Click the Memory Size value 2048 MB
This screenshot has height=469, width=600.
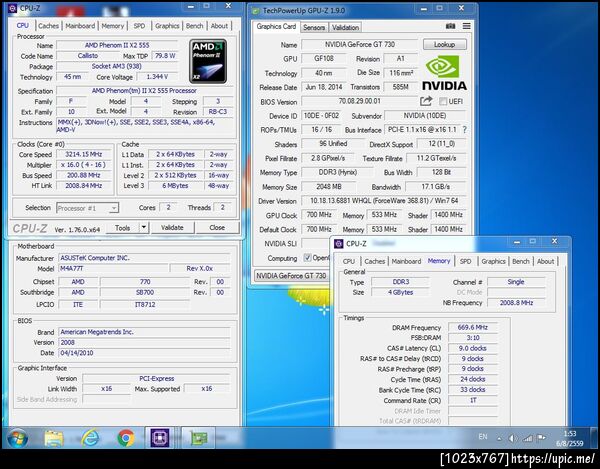(x=329, y=187)
